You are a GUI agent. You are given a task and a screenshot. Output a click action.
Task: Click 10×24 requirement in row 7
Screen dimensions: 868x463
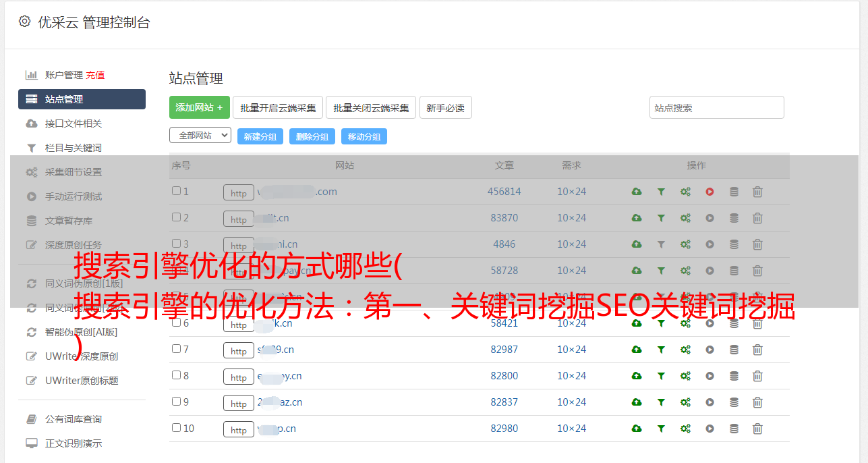(x=572, y=350)
